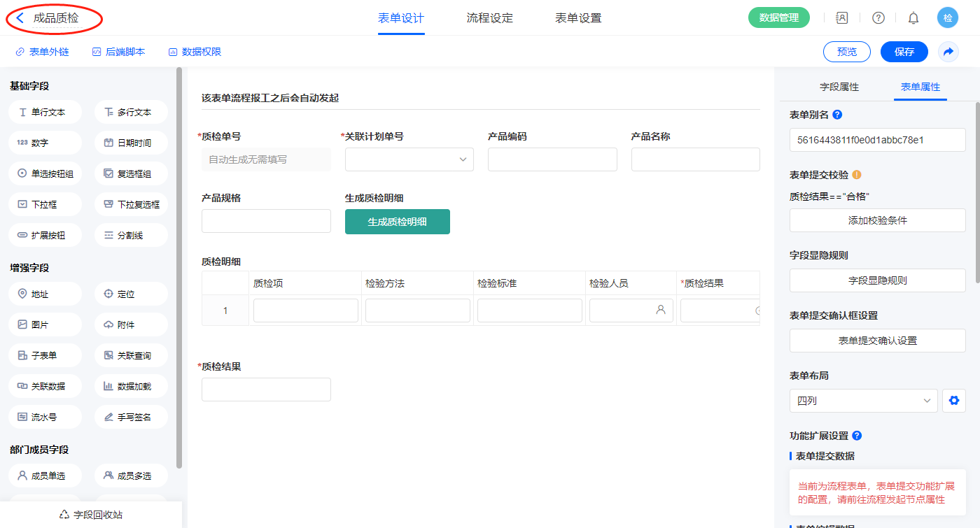Select the 下拉框 field component
980x528 pixels.
pyautogui.click(x=45, y=204)
